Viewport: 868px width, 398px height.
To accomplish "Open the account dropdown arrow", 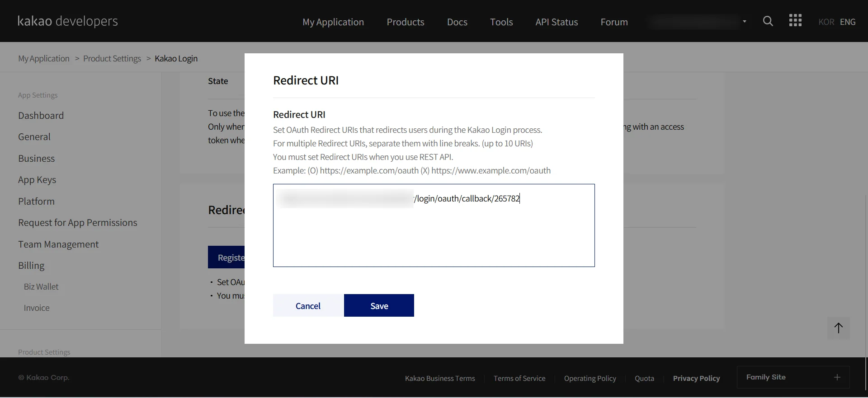I will pyautogui.click(x=744, y=21).
